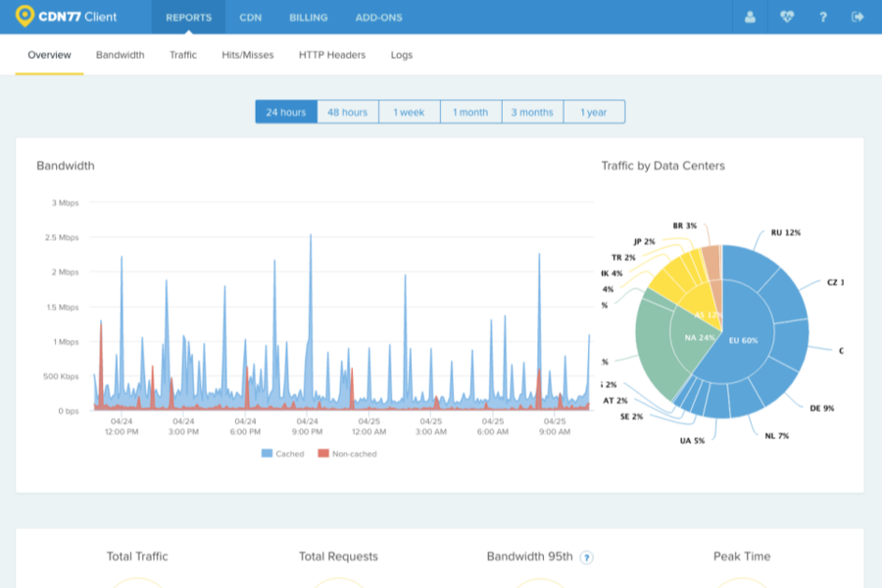
Task: Select the 1 year range
Action: [594, 112]
